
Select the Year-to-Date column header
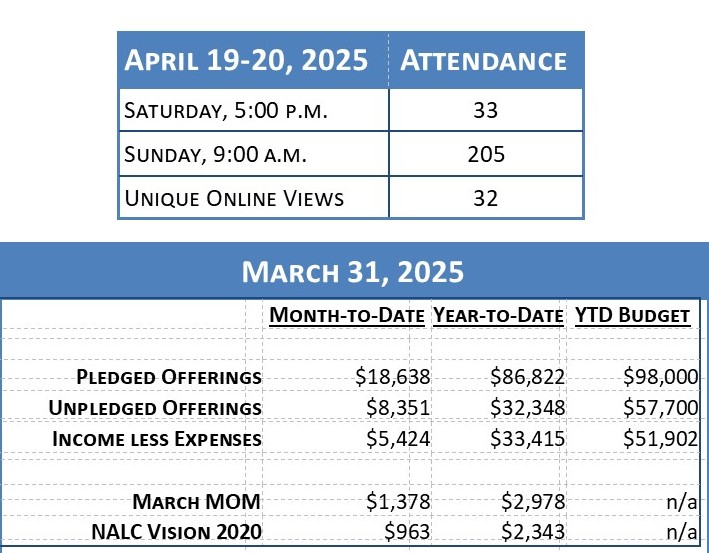(498, 316)
